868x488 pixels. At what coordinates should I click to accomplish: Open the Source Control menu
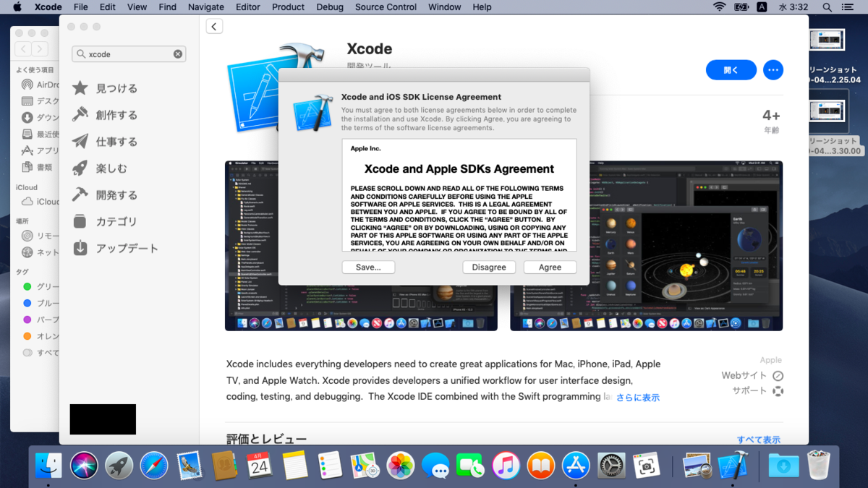pyautogui.click(x=386, y=7)
